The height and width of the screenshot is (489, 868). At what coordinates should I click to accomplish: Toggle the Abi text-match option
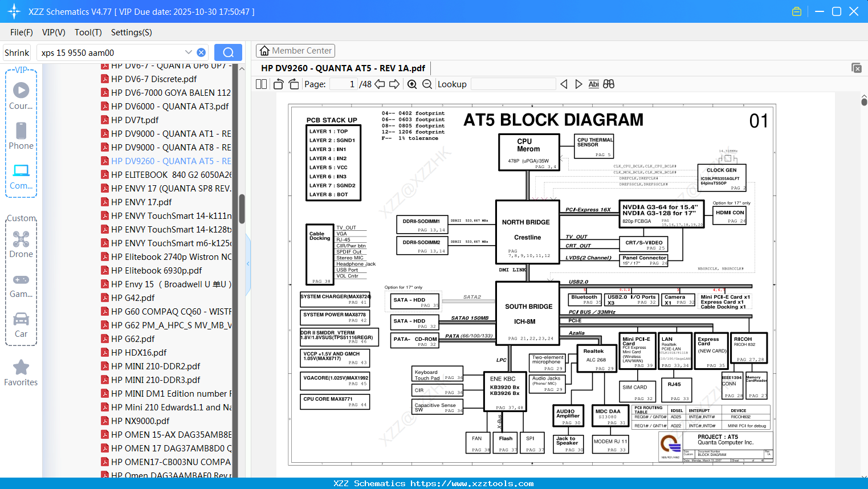[593, 84]
